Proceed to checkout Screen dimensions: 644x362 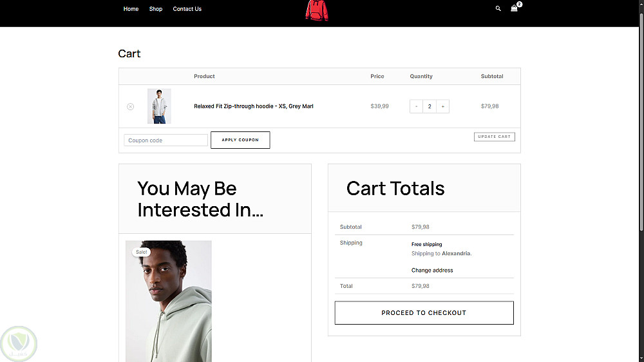point(424,312)
